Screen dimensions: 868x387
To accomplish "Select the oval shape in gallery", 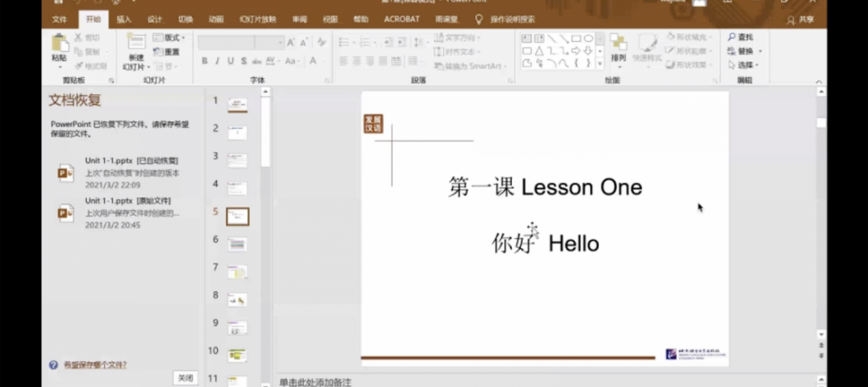I will pyautogui.click(x=588, y=38).
